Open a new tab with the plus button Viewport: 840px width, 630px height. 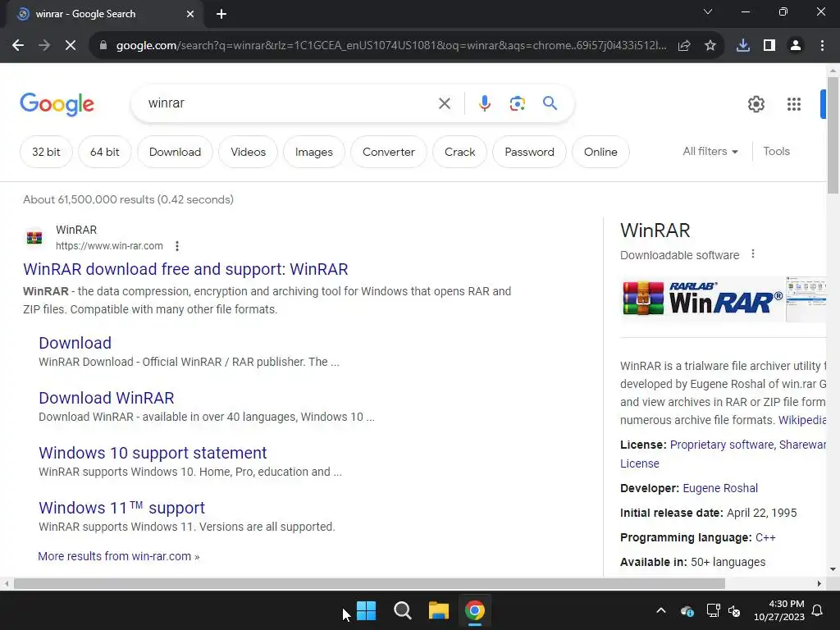coord(221,14)
